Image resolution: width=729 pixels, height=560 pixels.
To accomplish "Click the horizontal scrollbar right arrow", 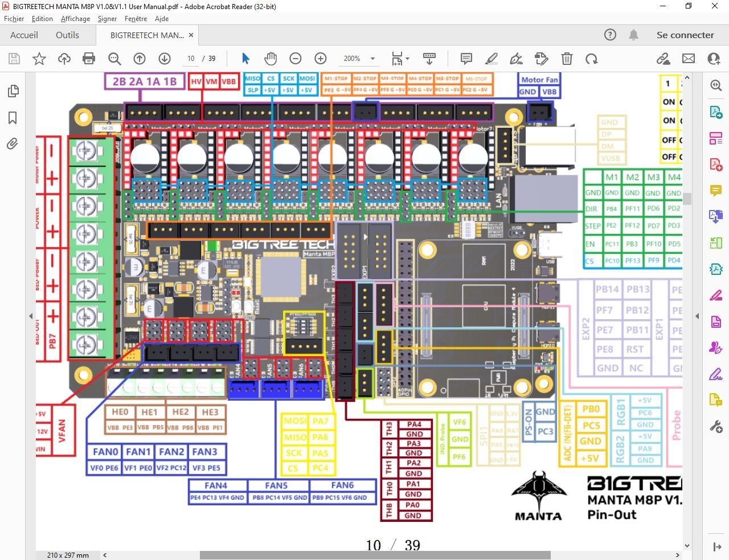I will coord(677,555).
